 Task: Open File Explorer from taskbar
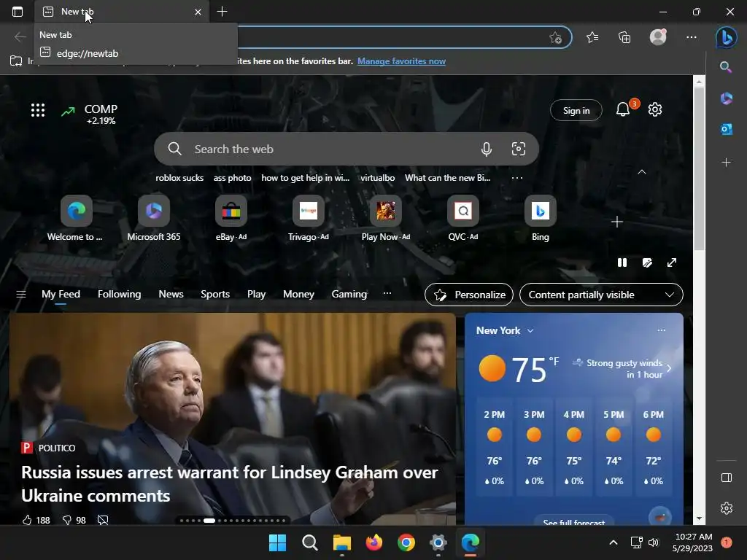click(341, 542)
